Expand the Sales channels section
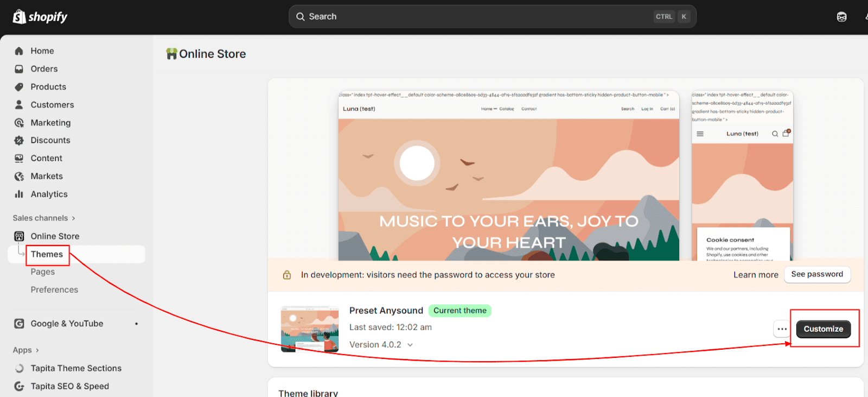This screenshot has height=397, width=868. [44, 218]
